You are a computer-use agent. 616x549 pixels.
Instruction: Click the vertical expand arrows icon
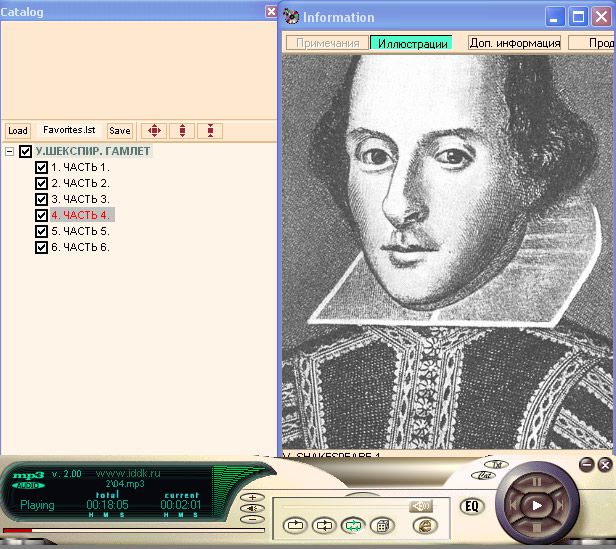tap(181, 131)
